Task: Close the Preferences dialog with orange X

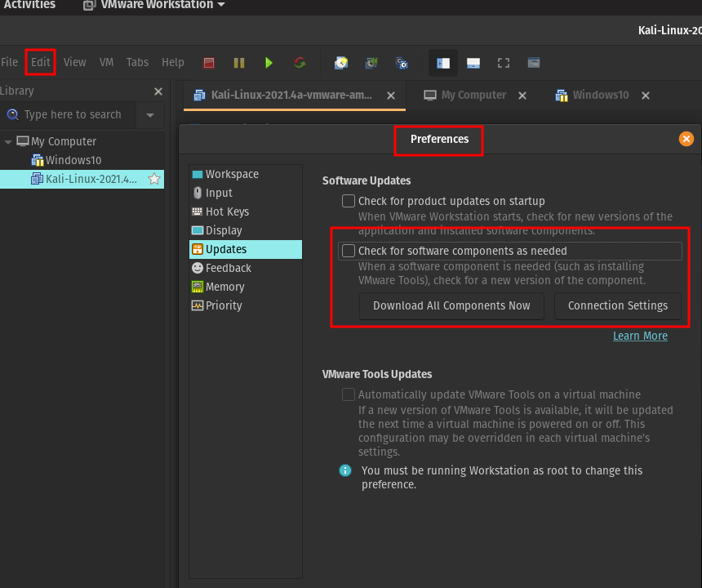Action: [x=686, y=139]
